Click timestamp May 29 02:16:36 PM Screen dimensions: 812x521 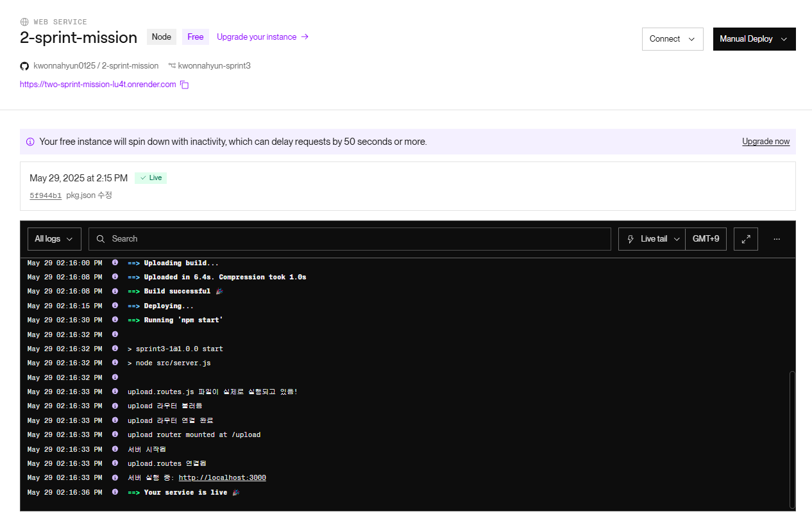point(65,492)
